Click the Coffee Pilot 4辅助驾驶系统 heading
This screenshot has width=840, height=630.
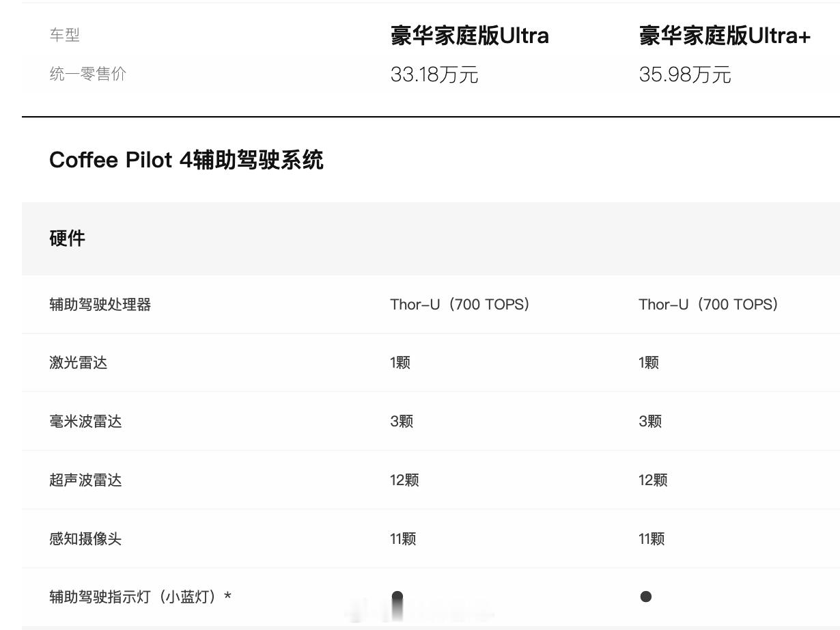[186, 160]
